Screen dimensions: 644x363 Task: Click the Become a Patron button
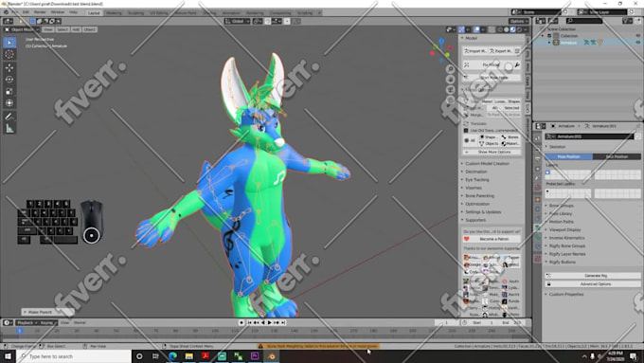[x=492, y=239]
